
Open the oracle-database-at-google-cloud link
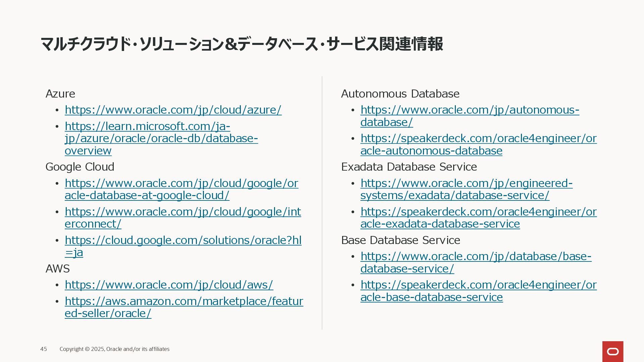[x=181, y=189]
